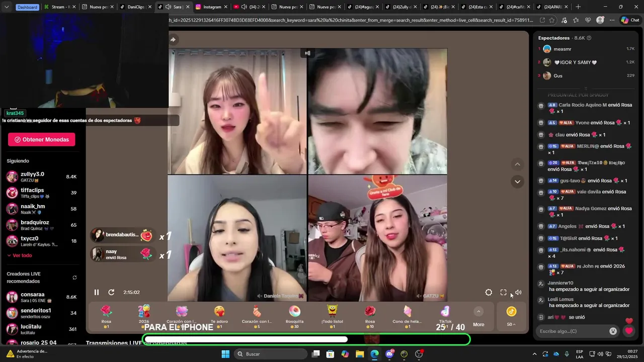644x362 pixels.
Task: Open the stream settings gear icon
Action: pos(489,292)
